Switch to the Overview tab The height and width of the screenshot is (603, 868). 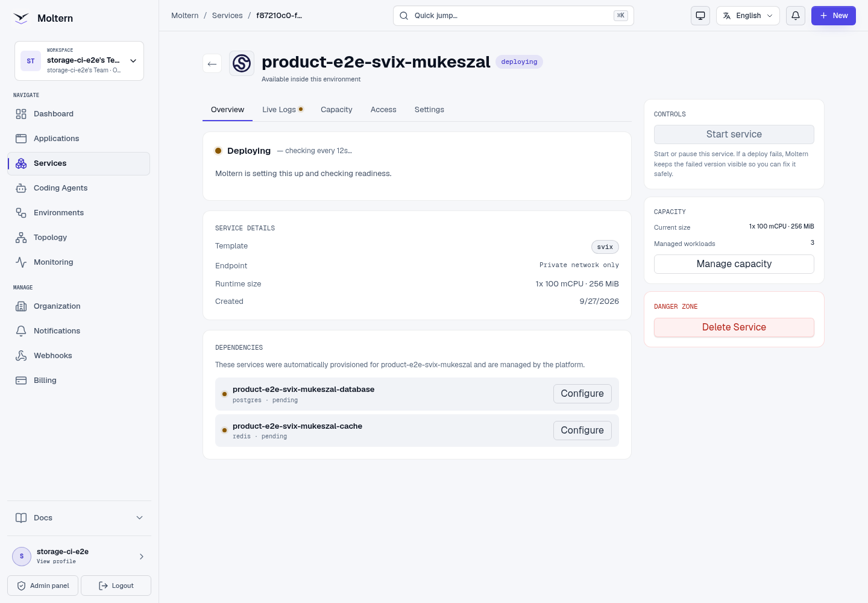pyautogui.click(x=227, y=110)
